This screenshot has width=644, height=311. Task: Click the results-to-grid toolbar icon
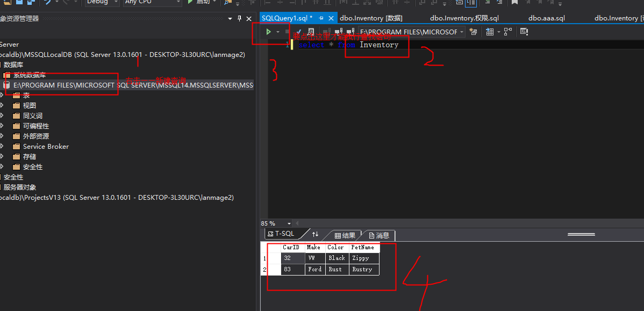pyautogui.click(x=490, y=31)
